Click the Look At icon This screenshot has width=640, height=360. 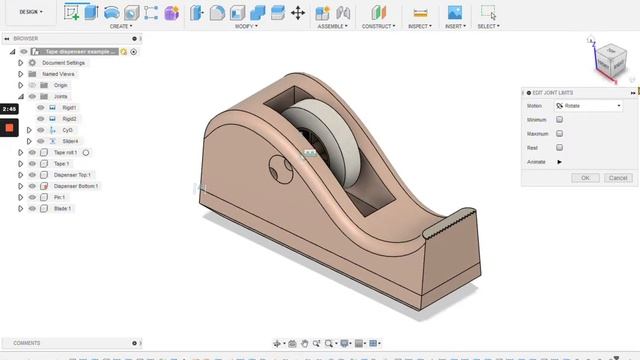coord(292,344)
